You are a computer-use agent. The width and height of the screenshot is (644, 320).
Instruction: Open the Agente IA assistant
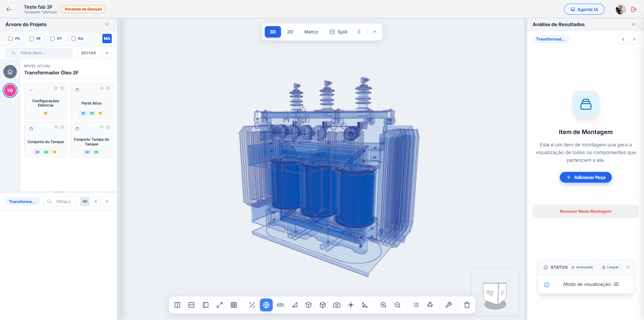pyautogui.click(x=584, y=9)
